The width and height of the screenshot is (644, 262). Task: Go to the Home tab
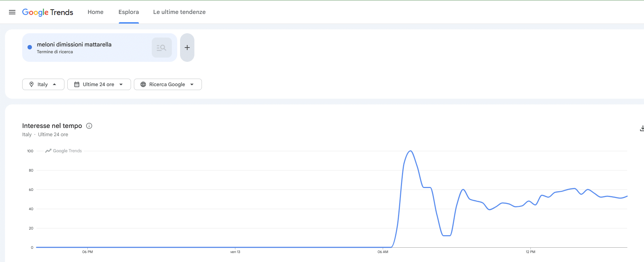(x=96, y=12)
